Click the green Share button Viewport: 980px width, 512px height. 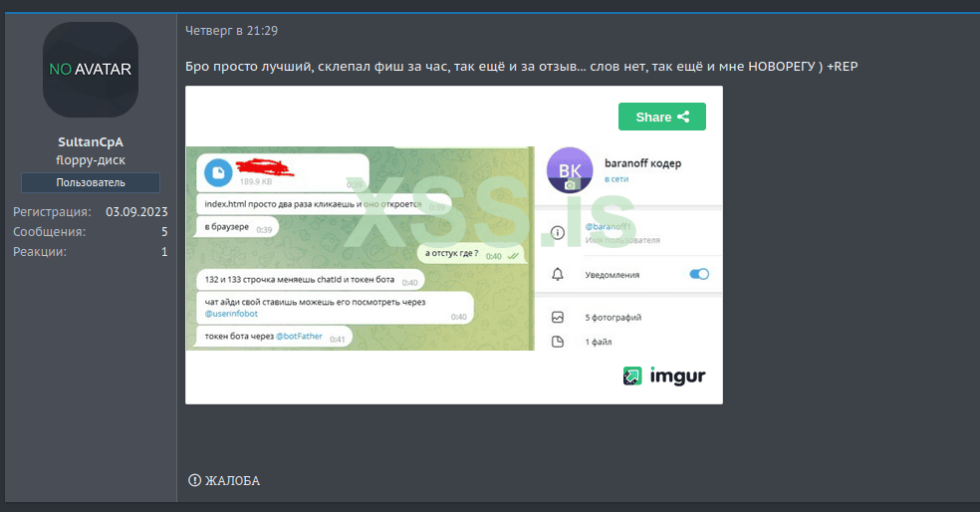point(662,117)
